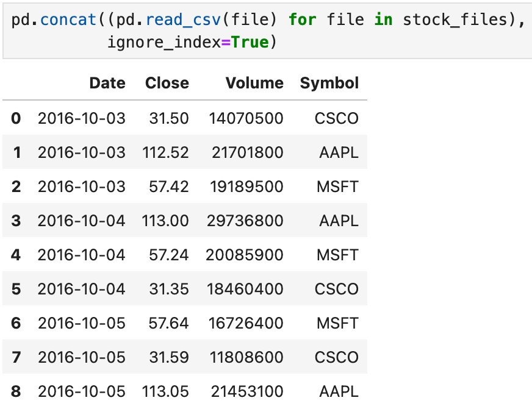Screen dimensions: 532x406
Task: Click volume 29736800 in row 3
Action: pyautogui.click(x=245, y=221)
